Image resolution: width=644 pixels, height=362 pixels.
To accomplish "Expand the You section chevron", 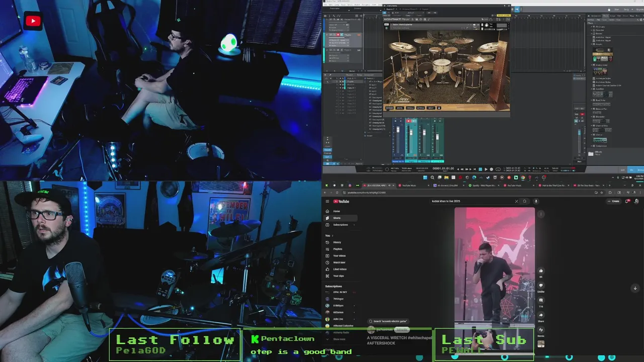I will [x=334, y=235].
